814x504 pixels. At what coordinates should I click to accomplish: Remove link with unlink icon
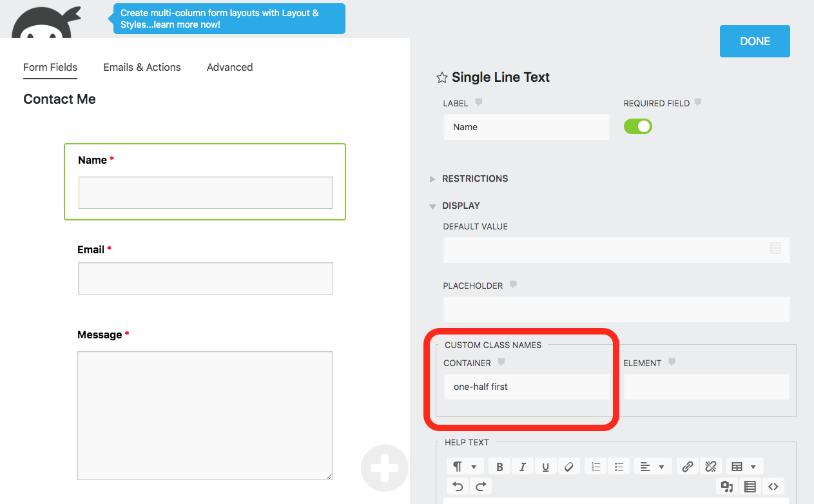[x=711, y=467]
